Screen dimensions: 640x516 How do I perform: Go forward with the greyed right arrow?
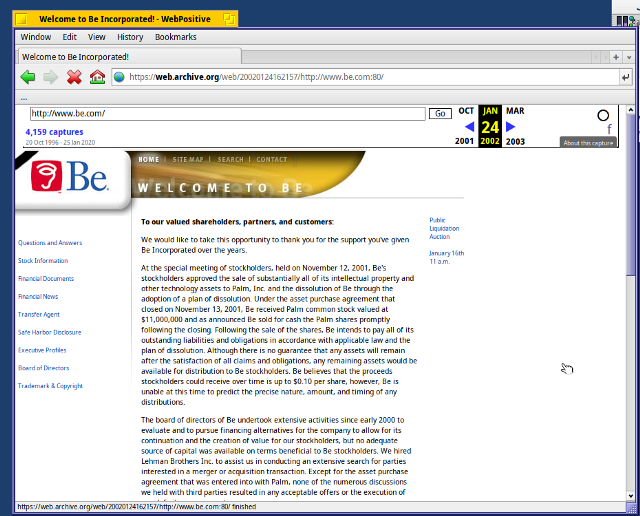pyautogui.click(x=51, y=77)
